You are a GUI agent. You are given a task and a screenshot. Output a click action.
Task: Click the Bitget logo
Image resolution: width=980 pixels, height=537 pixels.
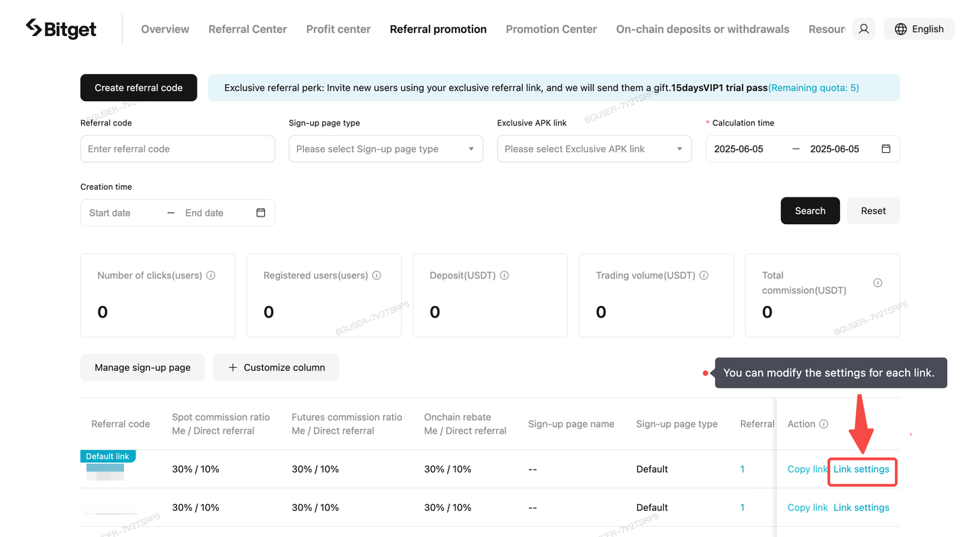61,29
